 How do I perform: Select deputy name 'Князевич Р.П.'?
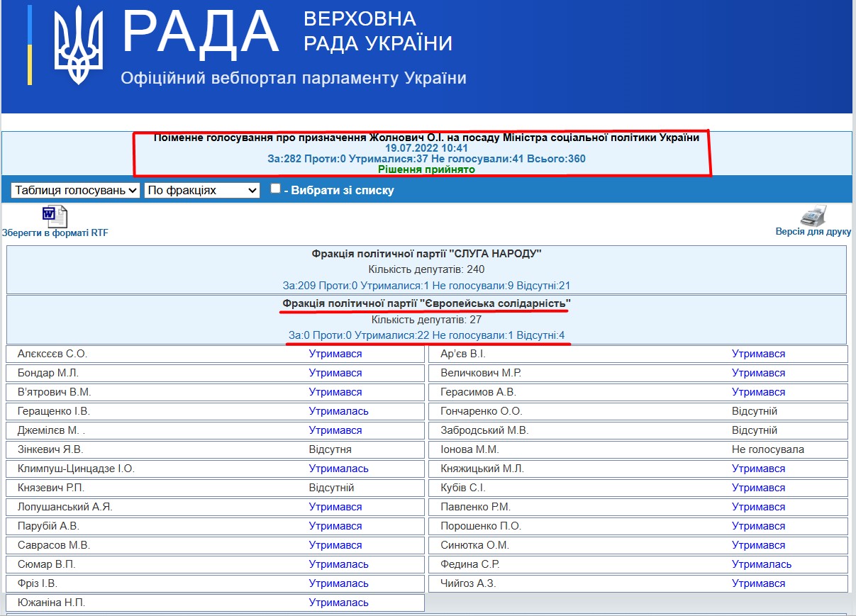50,488
